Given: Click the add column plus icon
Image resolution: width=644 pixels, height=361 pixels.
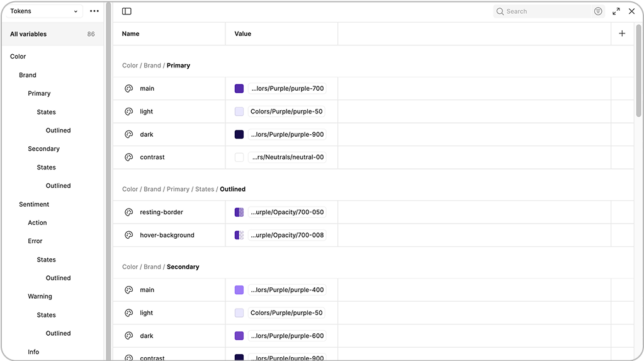Looking at the screenshot, I should (x=622, y=33).
